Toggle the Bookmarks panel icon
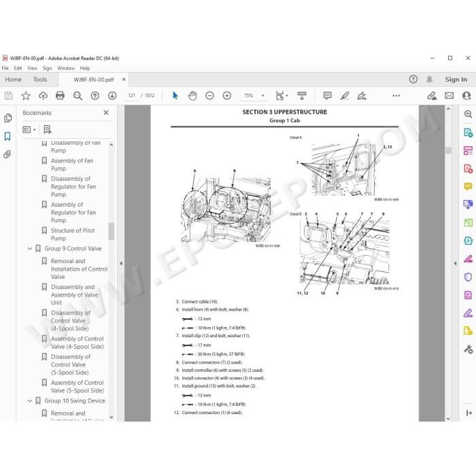Viewport: 476px width, 476px height. (x=7, y=136)
